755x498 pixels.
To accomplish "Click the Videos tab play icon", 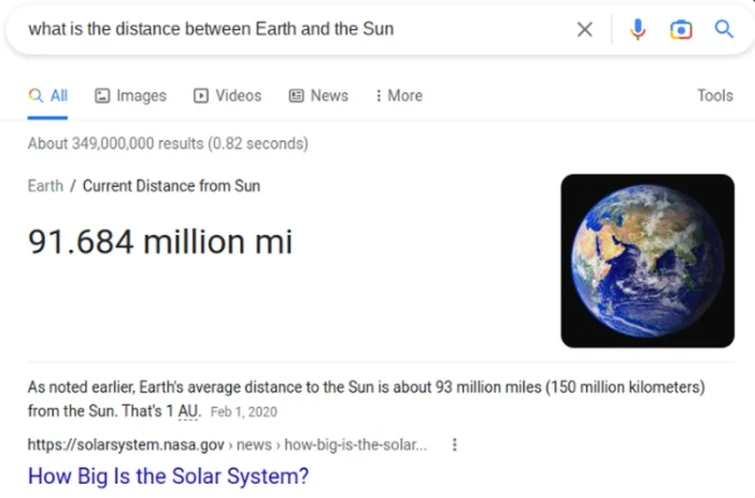I will pyautogui.click(x=201, y=96).
